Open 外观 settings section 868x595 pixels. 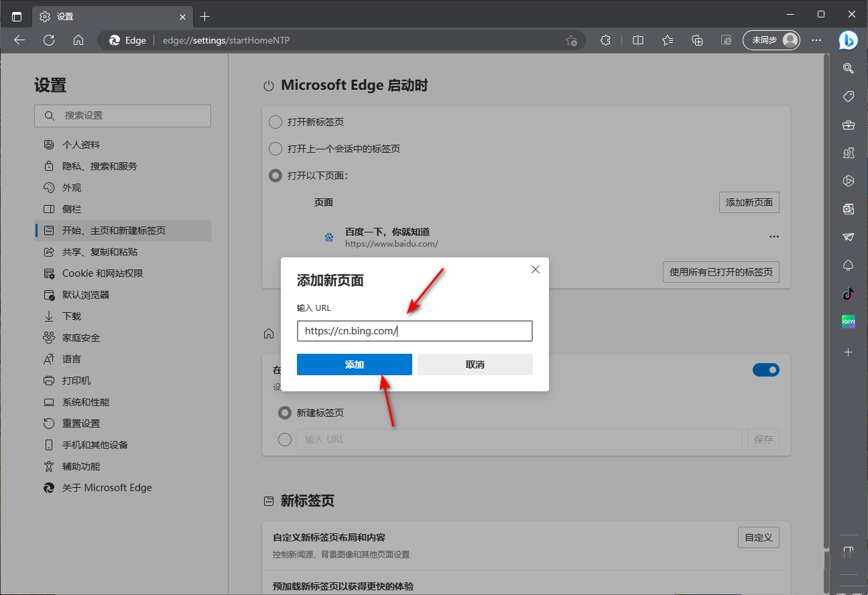click(123, 188)
